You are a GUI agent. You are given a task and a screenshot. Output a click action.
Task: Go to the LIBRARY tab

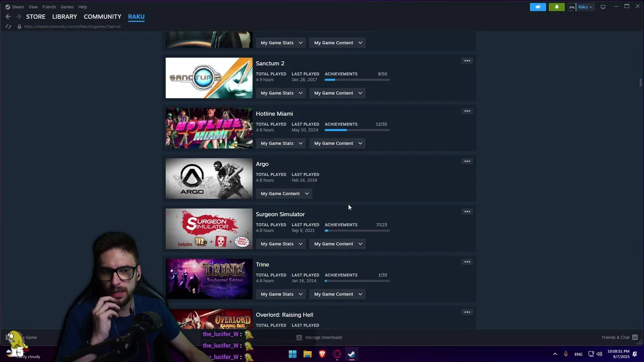[x=64, y=17]
